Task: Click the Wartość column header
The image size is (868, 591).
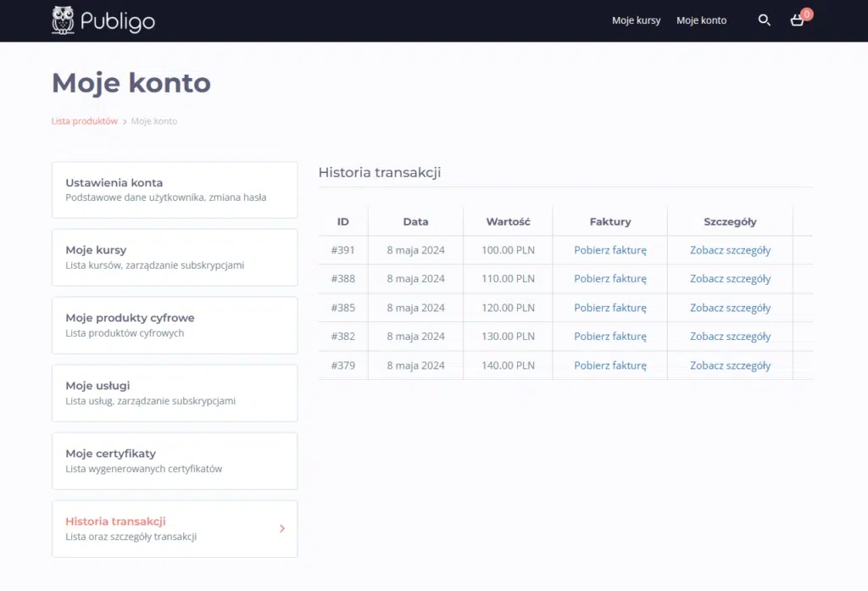Action: [x=509, y=221]
